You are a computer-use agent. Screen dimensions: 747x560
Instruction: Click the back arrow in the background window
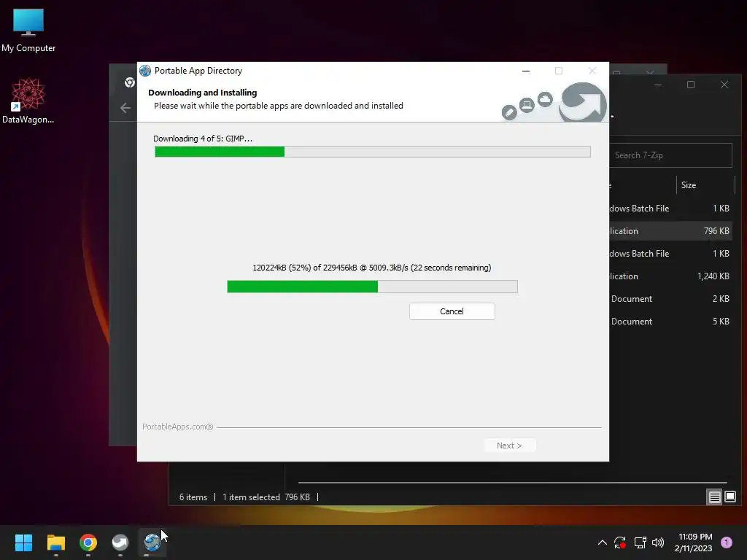tap(125, 108)
